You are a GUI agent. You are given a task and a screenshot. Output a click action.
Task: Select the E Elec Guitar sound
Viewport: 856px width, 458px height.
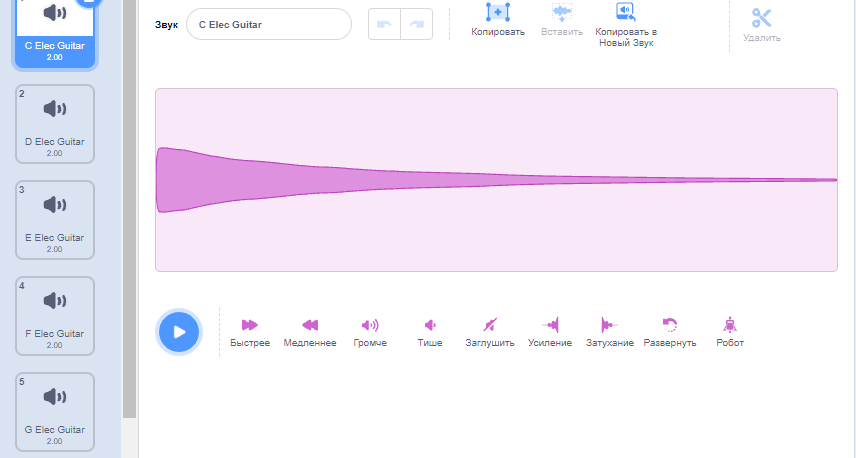pos(55,219)
